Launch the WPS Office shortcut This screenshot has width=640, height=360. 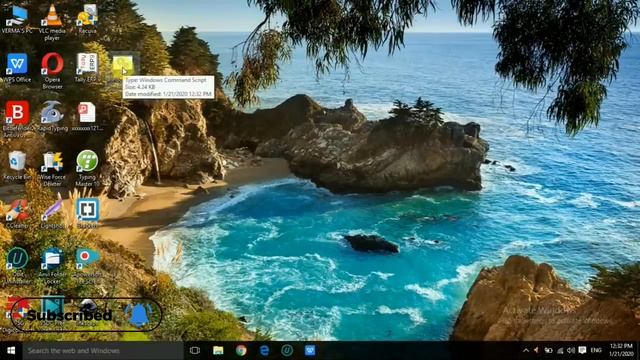17,68
